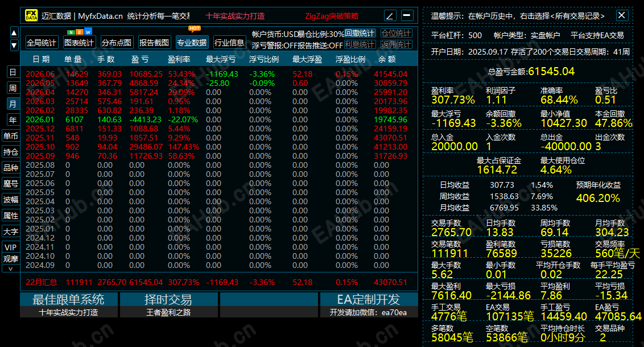Click the 22月汇总 summary row label
Image resolution: width=644 pixels, height=347 pixels.
coord(42,282)
